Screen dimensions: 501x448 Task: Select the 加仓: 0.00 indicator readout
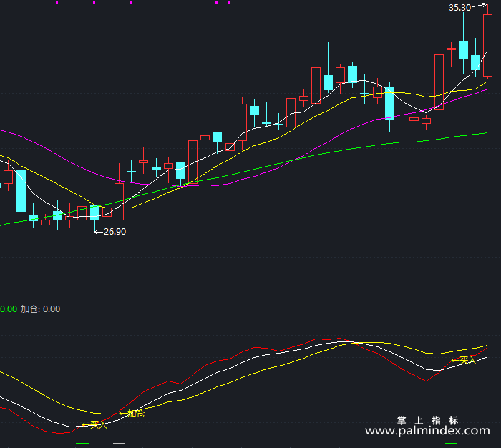40,309
